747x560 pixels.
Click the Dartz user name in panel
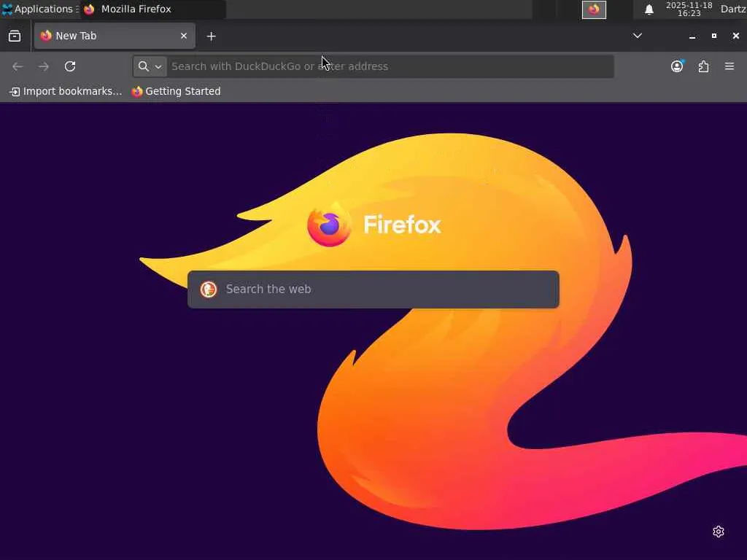pos(732,9)
